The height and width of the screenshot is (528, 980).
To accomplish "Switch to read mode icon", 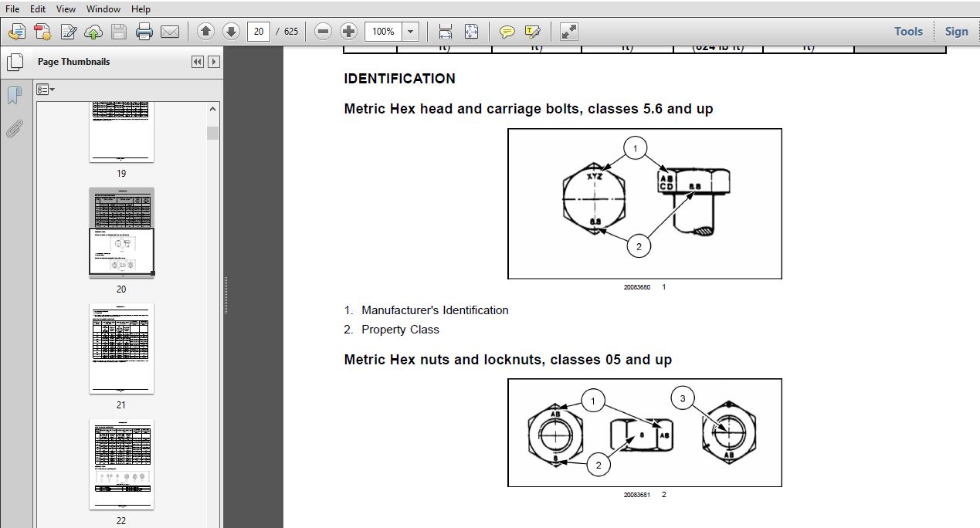I will pos(568,32).
